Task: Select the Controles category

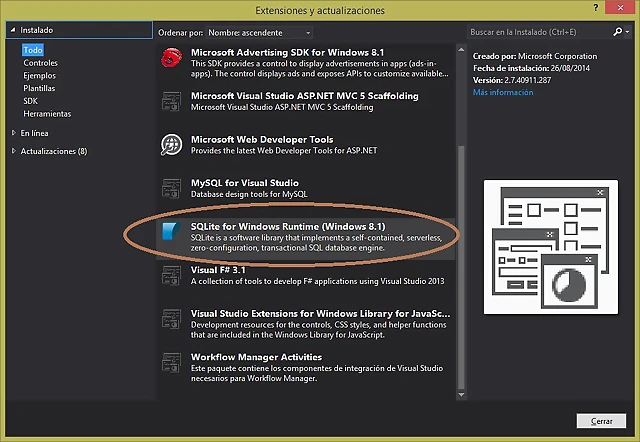Action: tap(40, 63)
